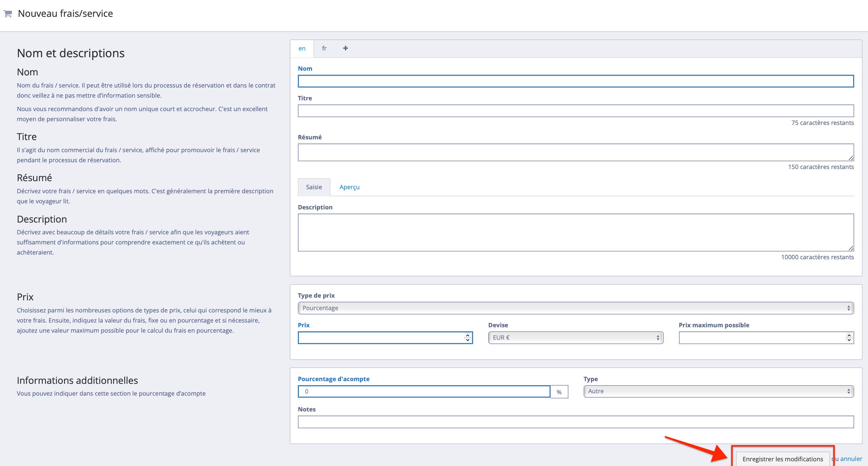Focus the Nom input field
This screenshot has height=466, width=868.
pyautogui.click(x=576, y=81)
